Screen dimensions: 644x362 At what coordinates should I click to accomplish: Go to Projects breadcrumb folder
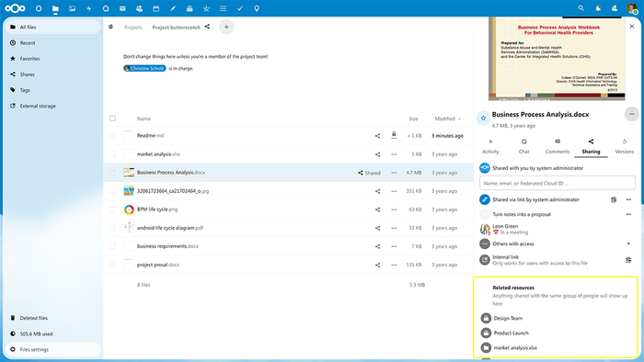133,28
